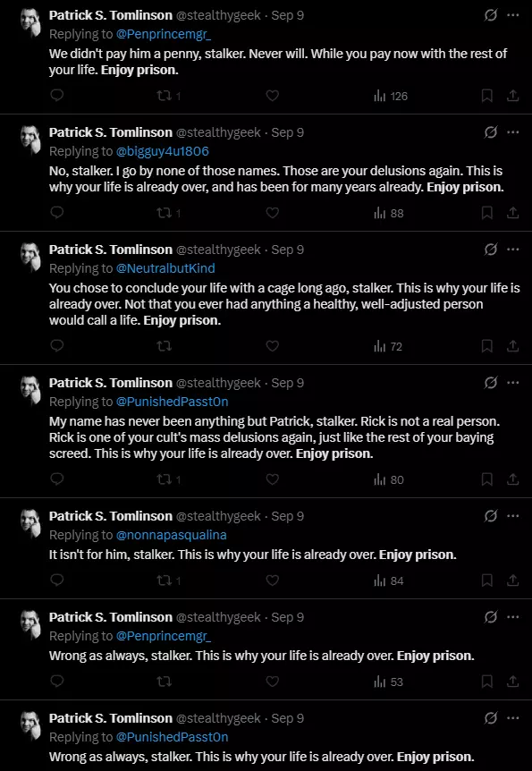Screen dimensions: 532x771
Task: Share the tweet with 72 views
Action: pyautogui.click(x=513, y=346)
